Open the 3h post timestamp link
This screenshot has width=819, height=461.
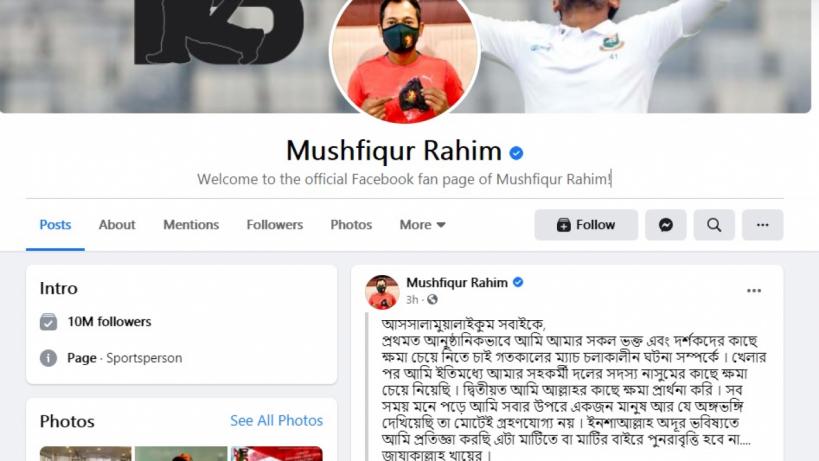412,300
